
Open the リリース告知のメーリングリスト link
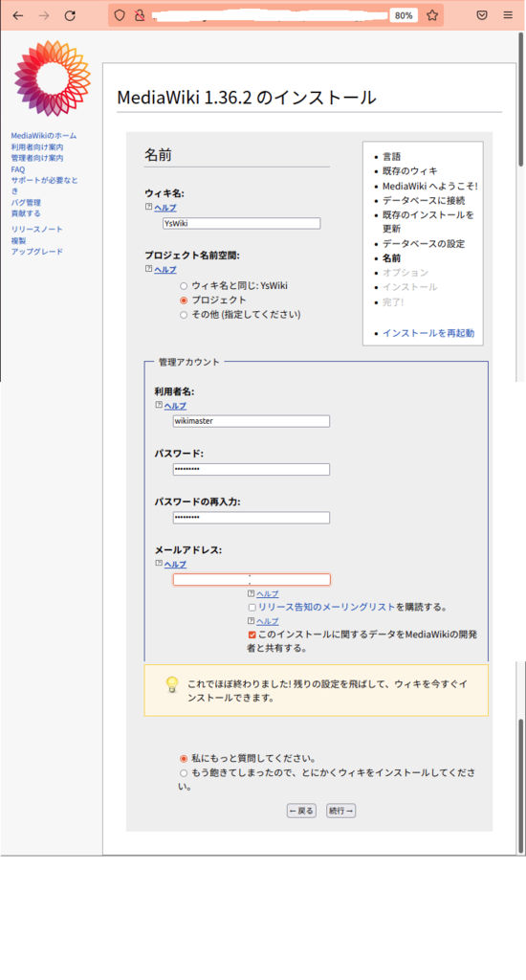click(x=327, y=607)
